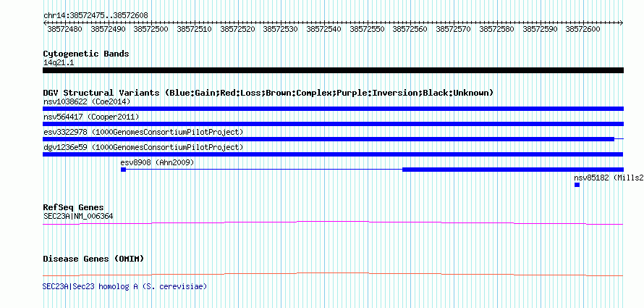Image resolution: width=644 pixels, height=308 pixels.
Task: Click ruler position 38572480
Action: (64, 29)
